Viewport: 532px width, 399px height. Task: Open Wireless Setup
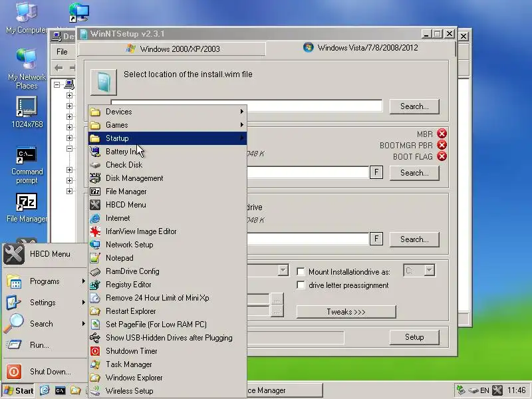click(168, 391)
